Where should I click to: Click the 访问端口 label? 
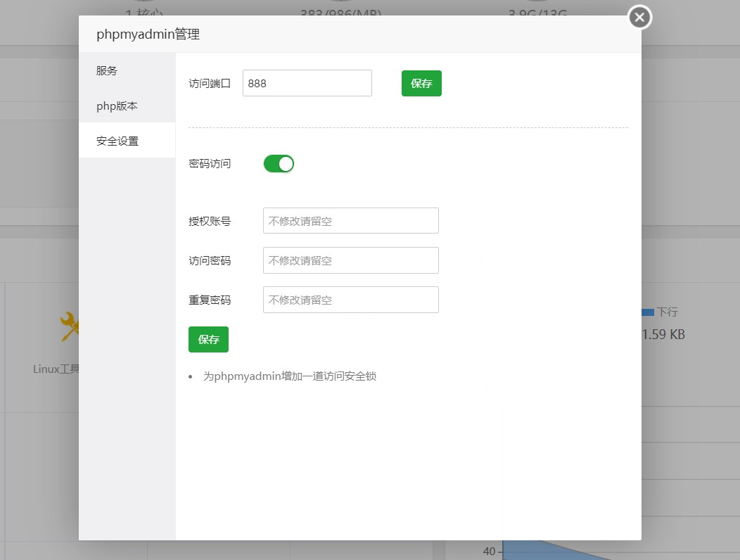pos(210,84)
